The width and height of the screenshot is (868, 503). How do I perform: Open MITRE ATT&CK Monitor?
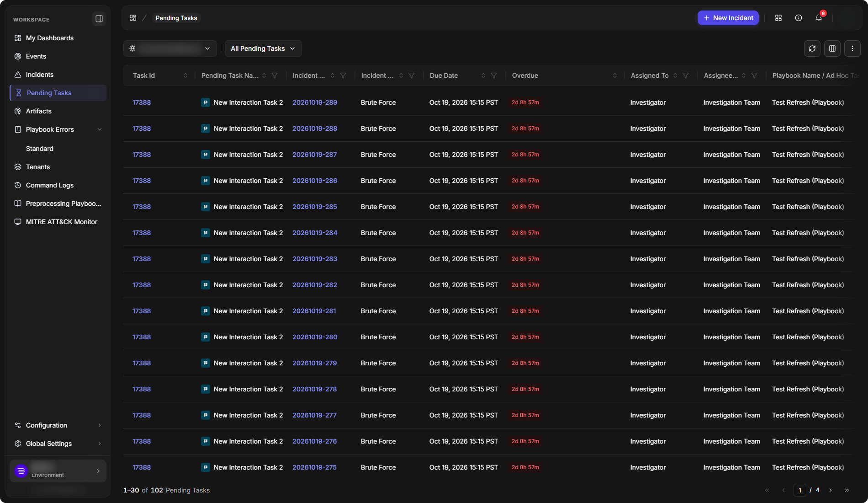[x=58, y=222]
